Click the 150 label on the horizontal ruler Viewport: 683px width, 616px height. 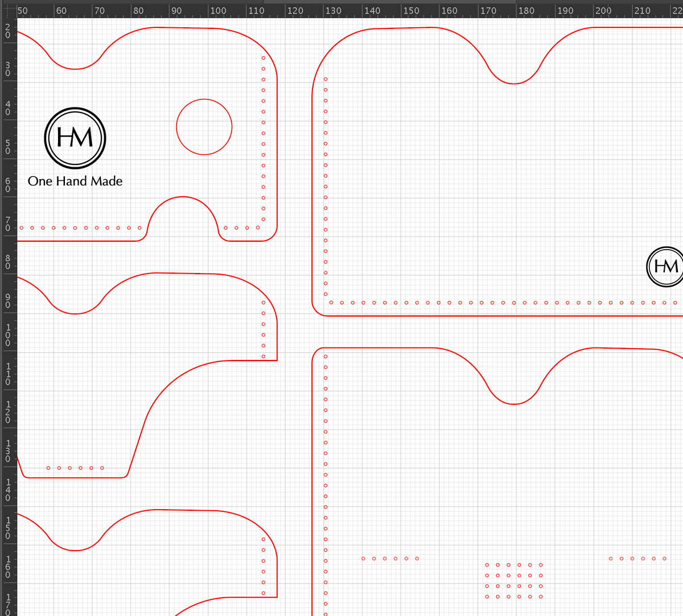tap(411, 10)
